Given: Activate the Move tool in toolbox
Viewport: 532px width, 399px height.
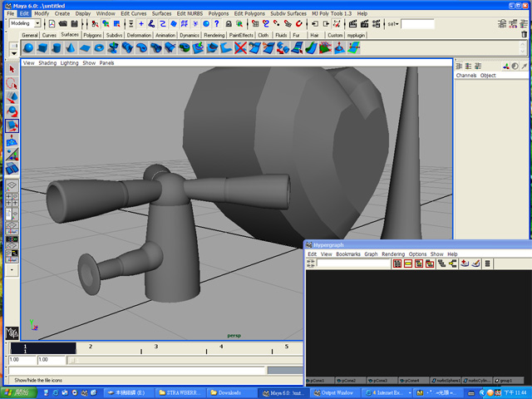Looking at the screenshot, I should click(x=12, y=98).
